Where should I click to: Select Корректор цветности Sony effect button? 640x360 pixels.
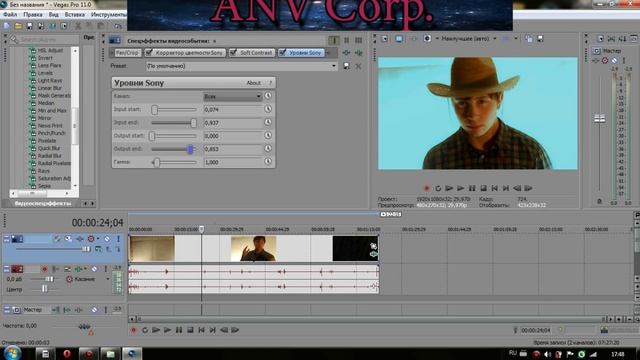(185, 53)
